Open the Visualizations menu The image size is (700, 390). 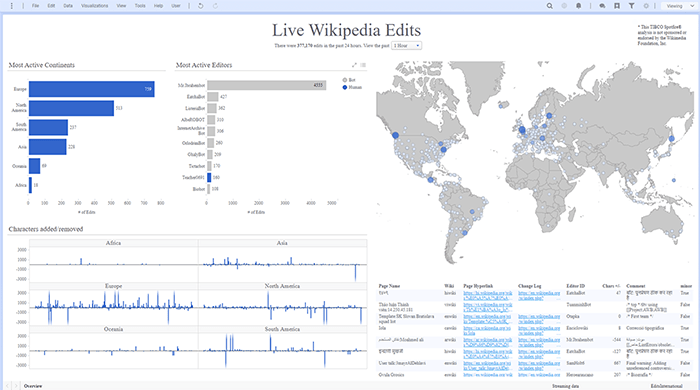point(95,6)
